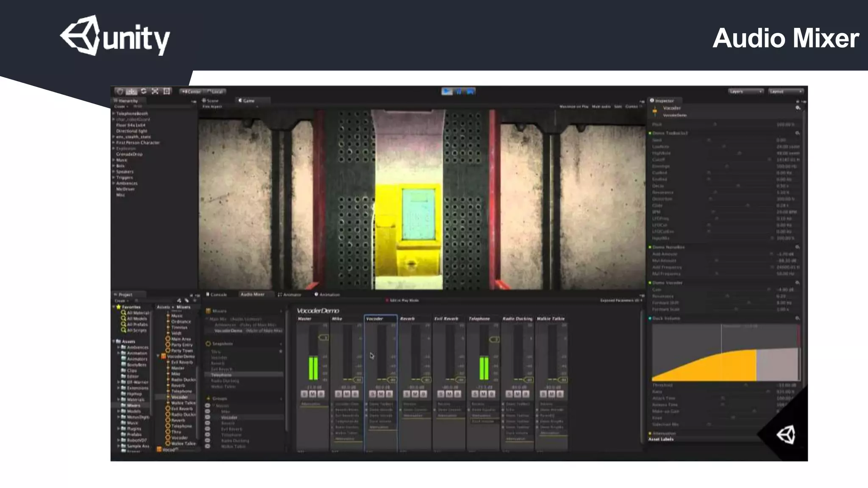868x488 pixels.
Task: Select the Telephone snapshot in list
Action: click(x=222, y=375)
